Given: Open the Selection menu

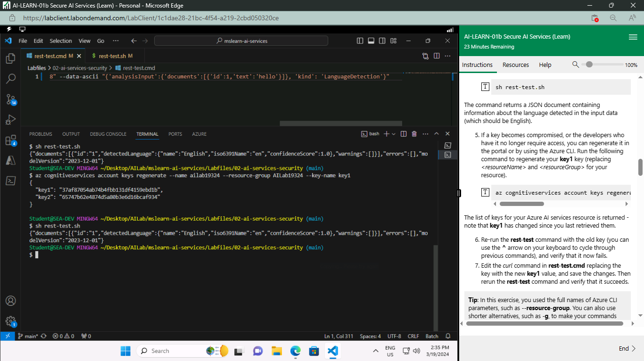Looking at the screenshot, I should 61,41.
